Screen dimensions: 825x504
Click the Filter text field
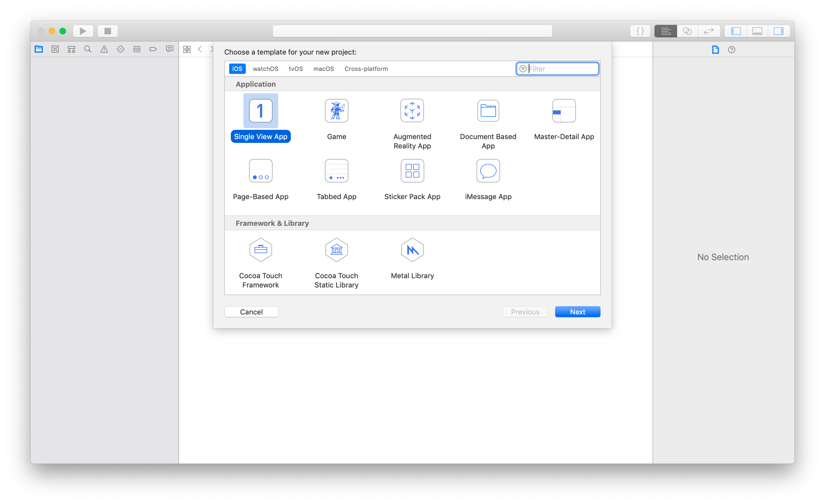[x=563, y=69]
